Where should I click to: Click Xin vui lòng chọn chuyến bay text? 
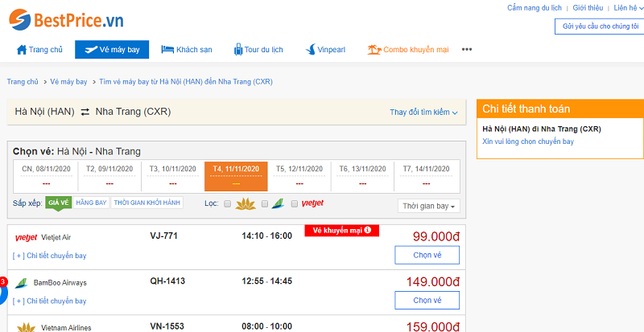(528, 141)
